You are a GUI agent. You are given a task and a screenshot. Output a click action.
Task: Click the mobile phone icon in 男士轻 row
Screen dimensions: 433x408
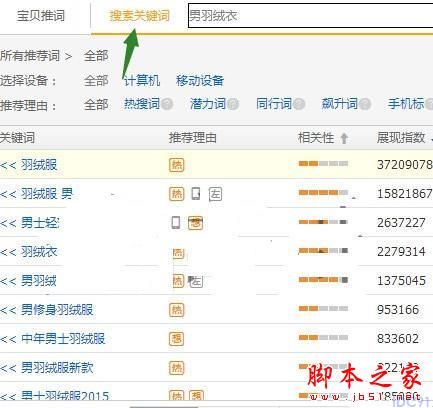[x=176, y=223]
